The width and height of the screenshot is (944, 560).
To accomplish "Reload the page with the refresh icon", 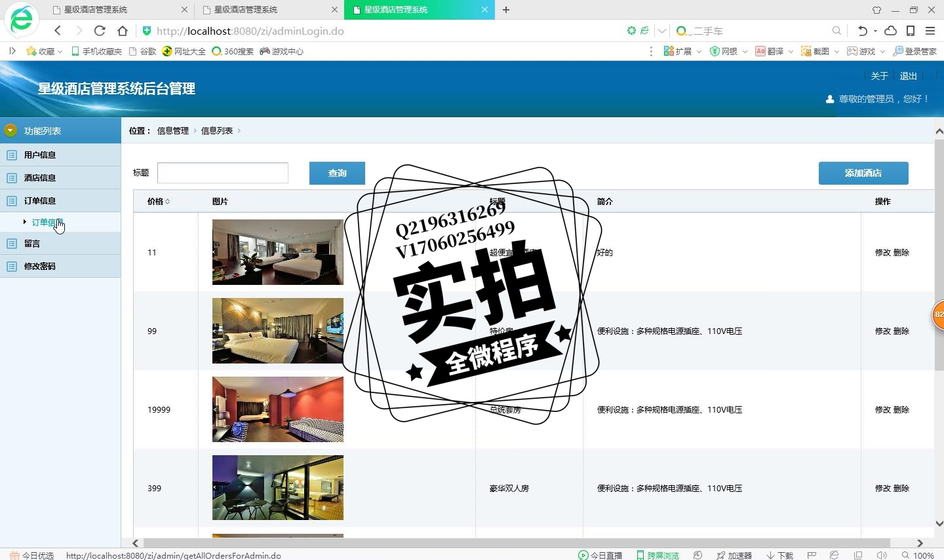I will click(x=100, y=31).
